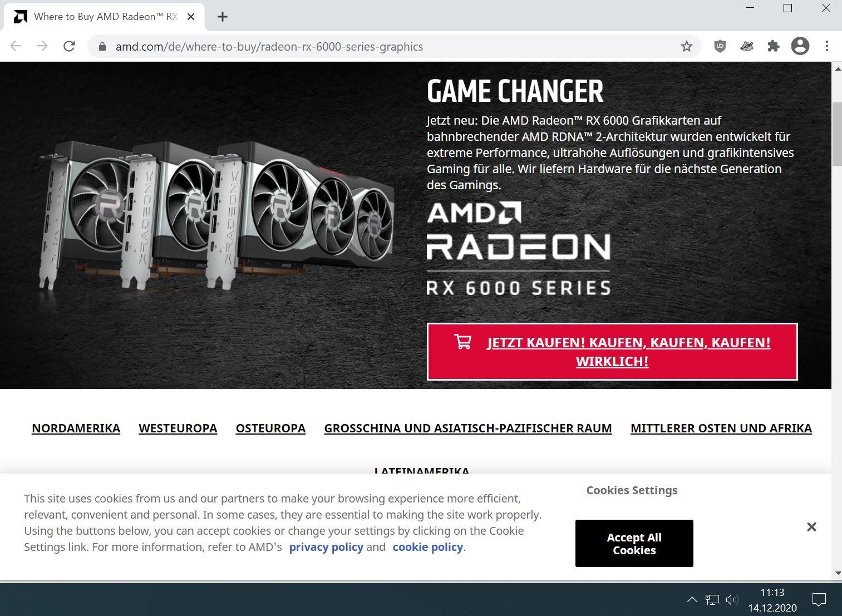
Task: Open Chrome's three-dot menu
Action: (827, 46)
